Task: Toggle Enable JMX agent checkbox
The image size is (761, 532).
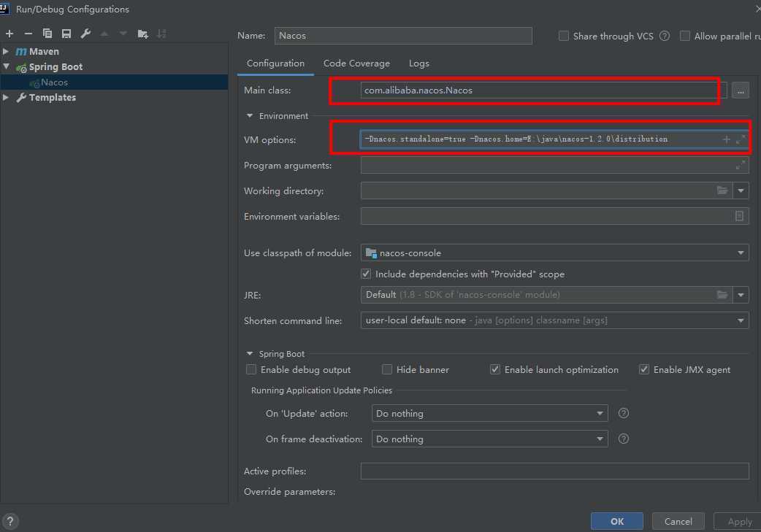Action: coord(644,369)
